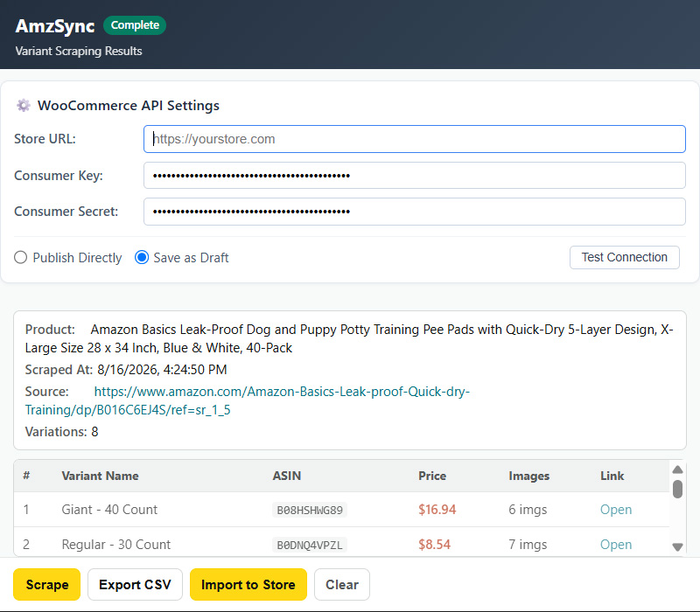Click the Variations: 8 text
Screen dimensions: 700x612
click(61, 432)
